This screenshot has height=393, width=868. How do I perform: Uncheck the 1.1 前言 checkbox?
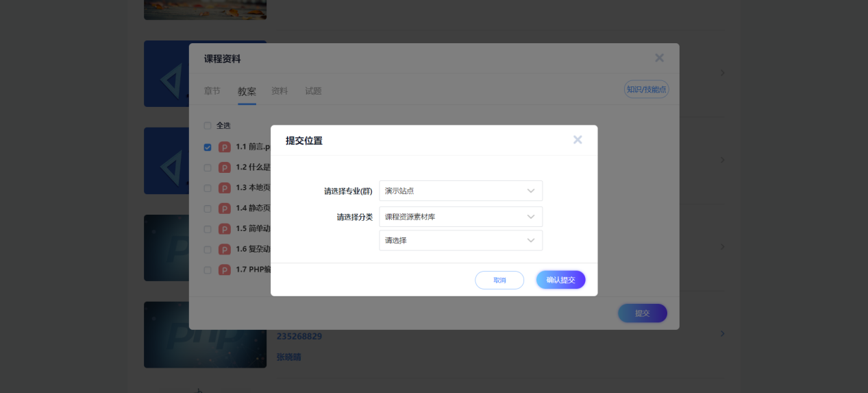pos(208,147)
